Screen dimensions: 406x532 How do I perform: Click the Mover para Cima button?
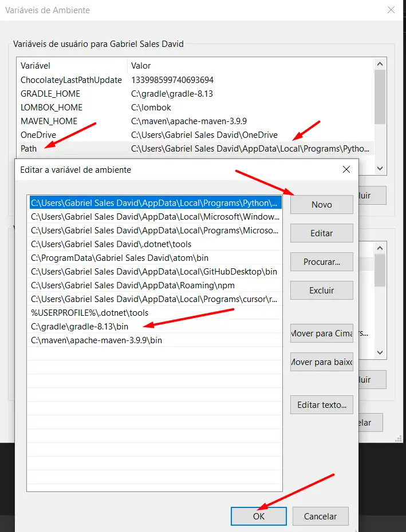click(321, 334)
